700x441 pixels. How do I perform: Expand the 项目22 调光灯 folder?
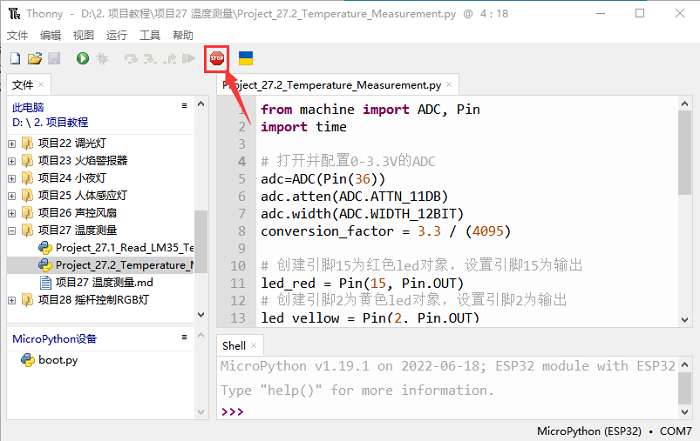point(12,143)
